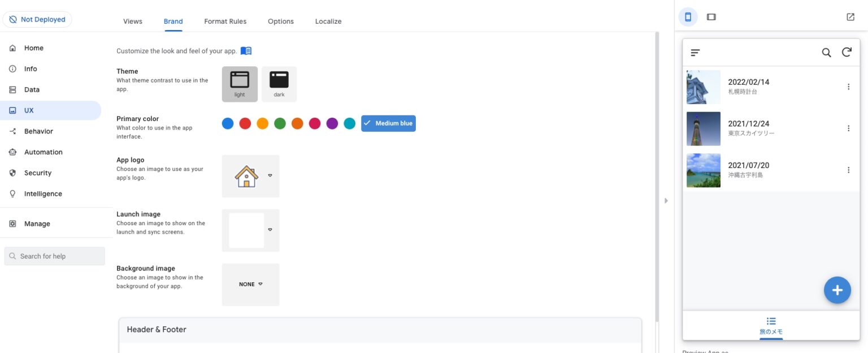
Task: Click the Not Deployed status button
Action: pos(37,19)
